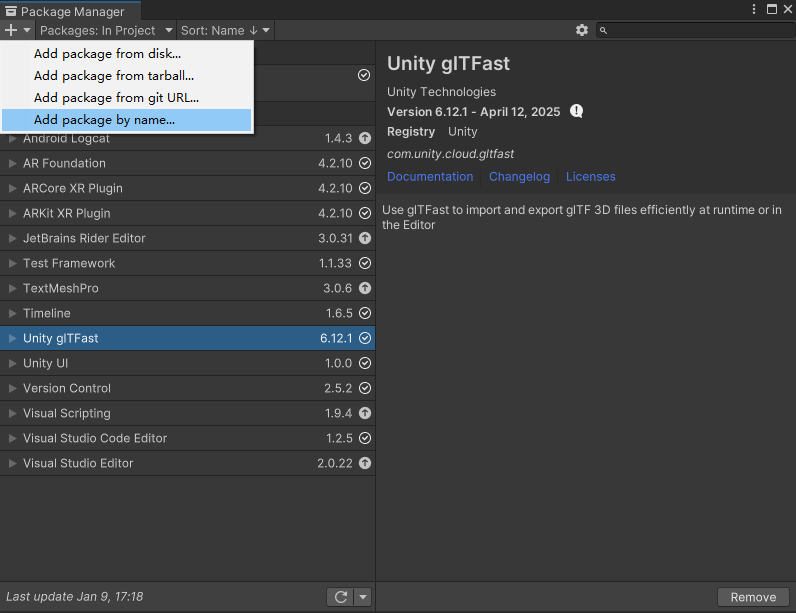This screenshot has height=613, width=796.
Task: Click update arrow icon for Visual Scripting
Action: (x=365, y=413)
